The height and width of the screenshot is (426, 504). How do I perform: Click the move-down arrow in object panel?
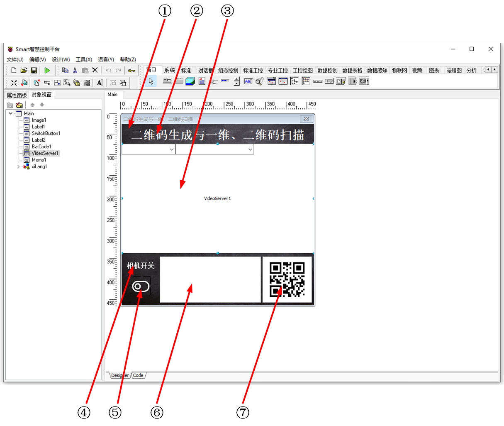pyautogui.click(x=42, y=105)
